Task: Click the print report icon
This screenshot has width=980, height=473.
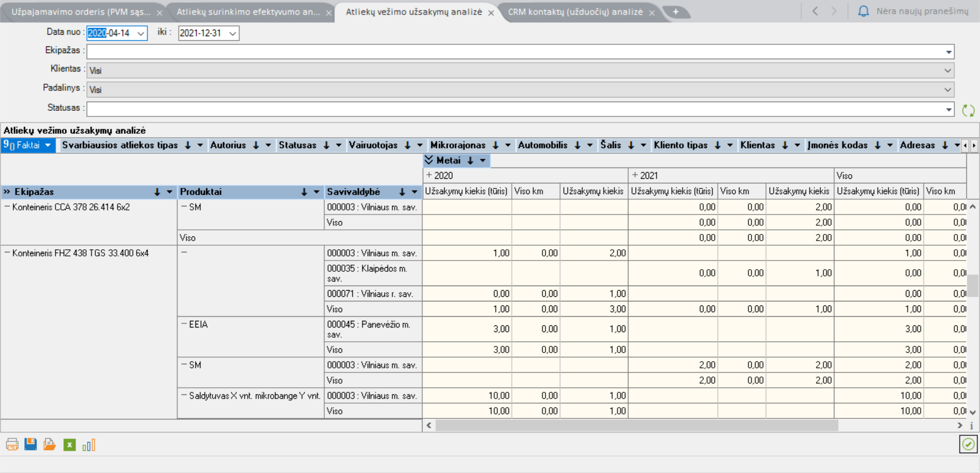Action: (12, 444)
